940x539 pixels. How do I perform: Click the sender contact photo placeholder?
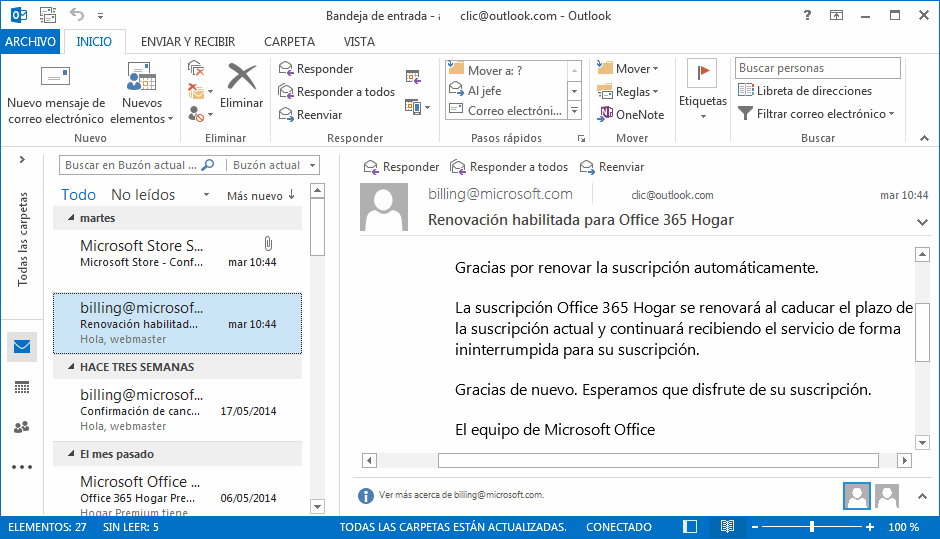coord(384,207)
